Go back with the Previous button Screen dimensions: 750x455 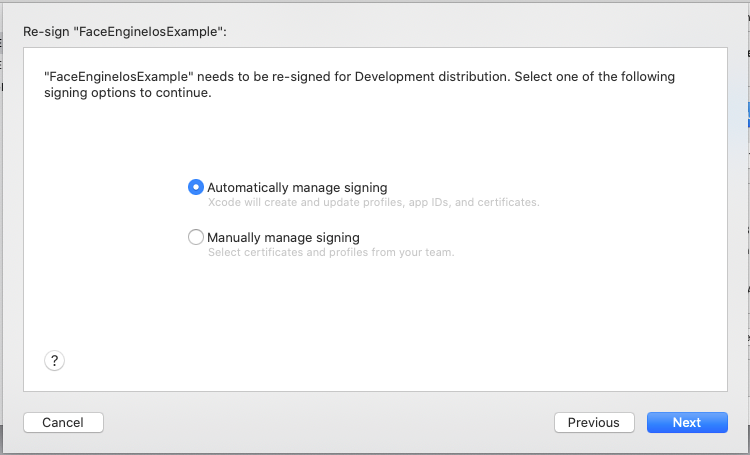tap(593, 422)
